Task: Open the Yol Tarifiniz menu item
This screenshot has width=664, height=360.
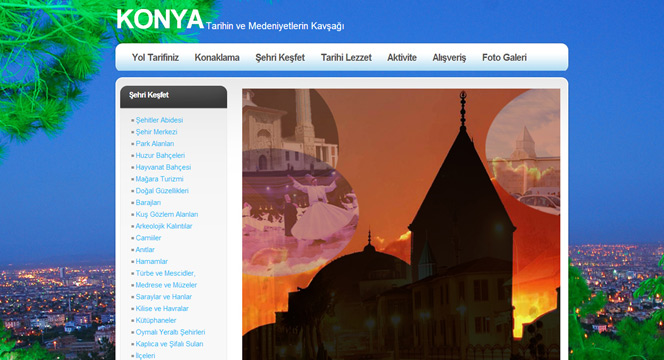Action: click(155, 58)
